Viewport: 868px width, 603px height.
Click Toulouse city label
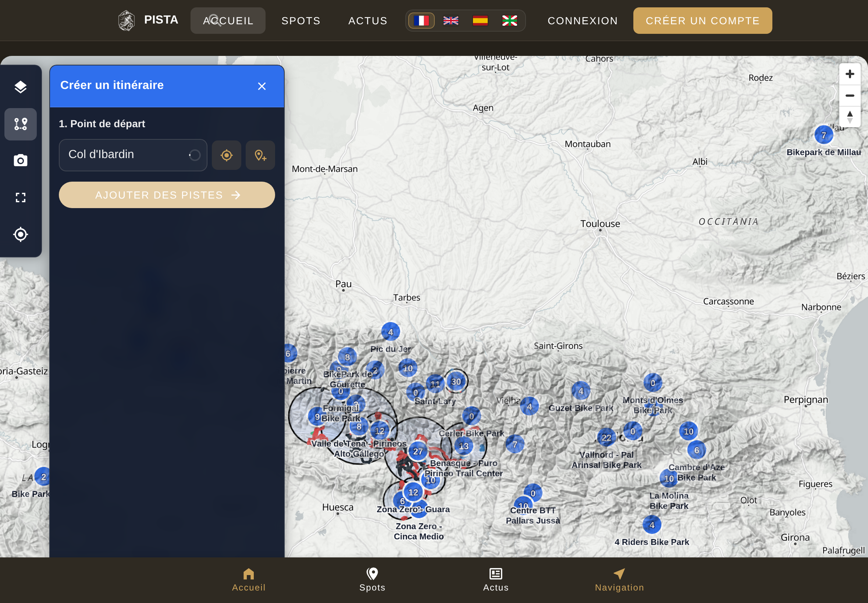pyautogui.click(x=600, y=224)
